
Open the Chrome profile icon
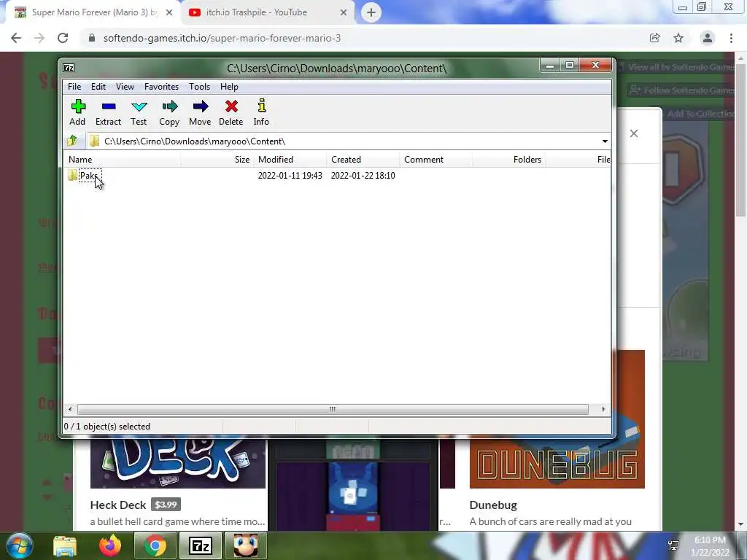708,38
